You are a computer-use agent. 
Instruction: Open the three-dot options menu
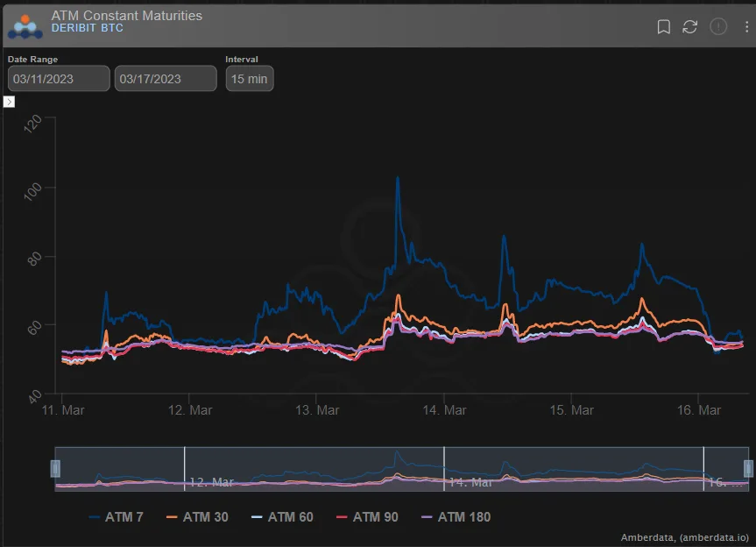tap(746, 26)
